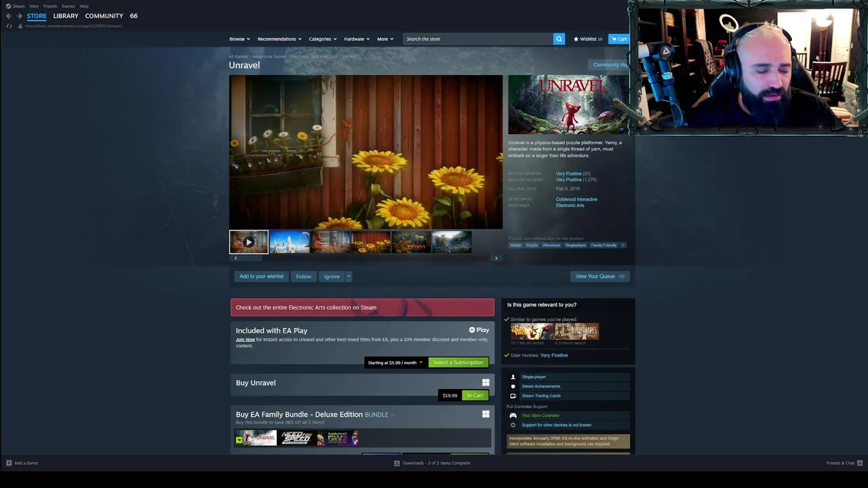This screenshot has width=868, height=488.
Task: Click the green In Cart button
Action: (475, 396)
